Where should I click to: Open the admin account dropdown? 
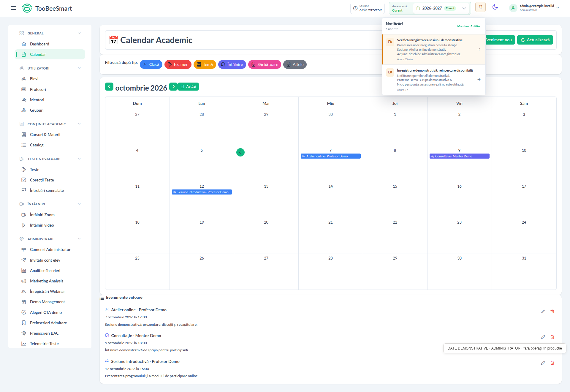click(x=534, y=8)
